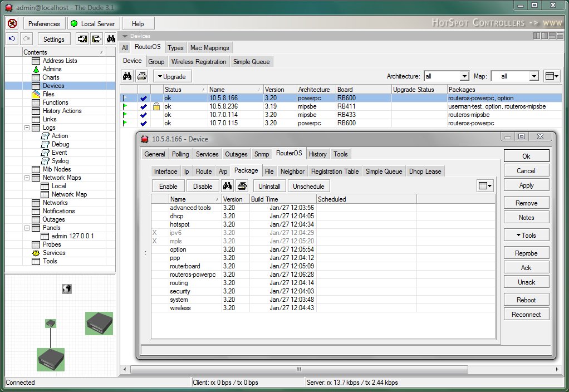Click the undo arrow icon

(12, 39)
